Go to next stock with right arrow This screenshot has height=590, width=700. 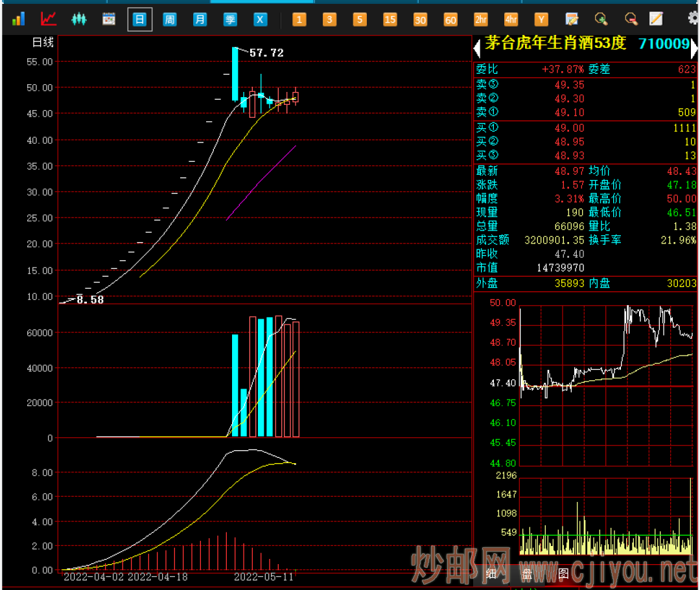coord(695,46)
